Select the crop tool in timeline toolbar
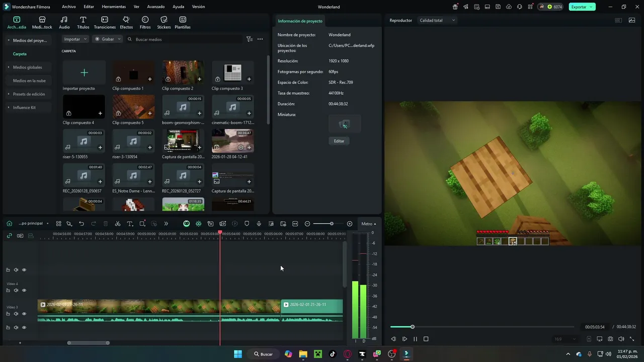The height and width of the screenshot is (362, 644). click(x=142, y=224)
